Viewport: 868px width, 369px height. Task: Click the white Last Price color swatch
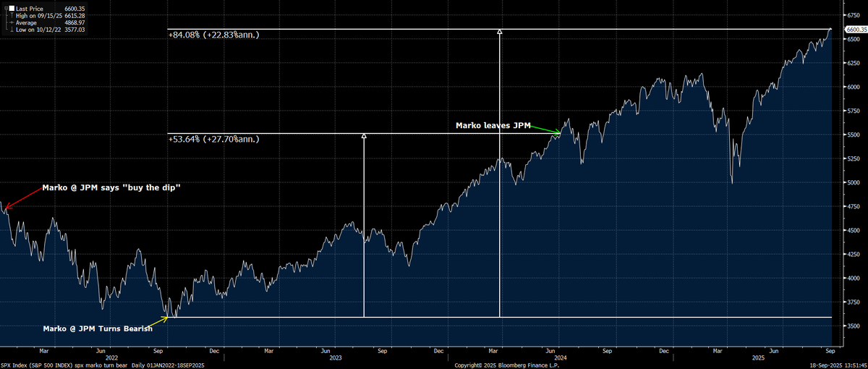pyautogui.click(x=11, y=7)
